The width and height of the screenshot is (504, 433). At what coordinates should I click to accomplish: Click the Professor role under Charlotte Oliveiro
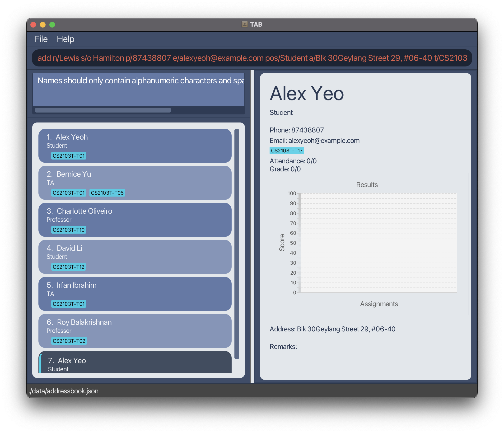pos(59,220)
